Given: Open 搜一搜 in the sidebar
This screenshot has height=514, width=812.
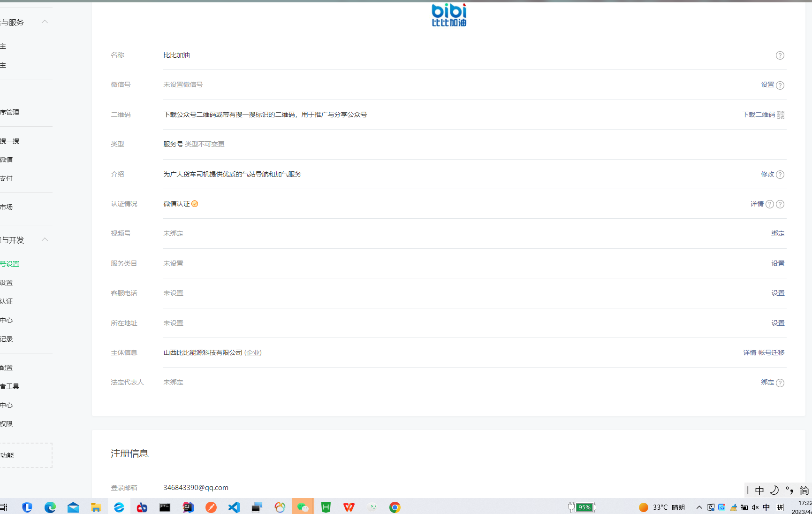Looking at the screenshot, I should [10, 141].
